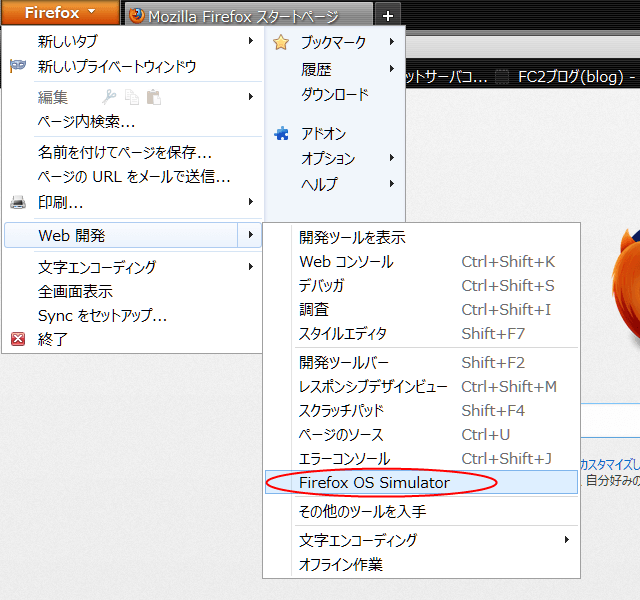
Task: Click the plus icon to open new tab
Action: pyautogui.click(x=389, y=16)
